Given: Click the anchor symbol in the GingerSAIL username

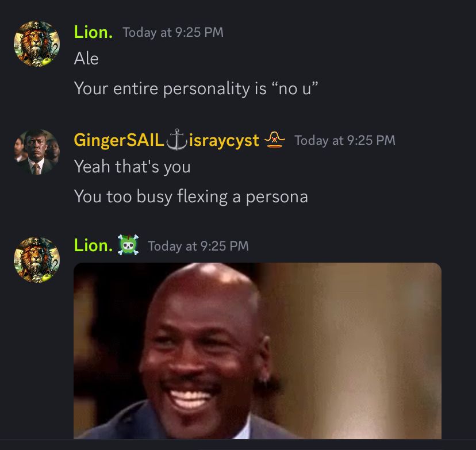Looking at the screenshot, I should click(176, 140).
